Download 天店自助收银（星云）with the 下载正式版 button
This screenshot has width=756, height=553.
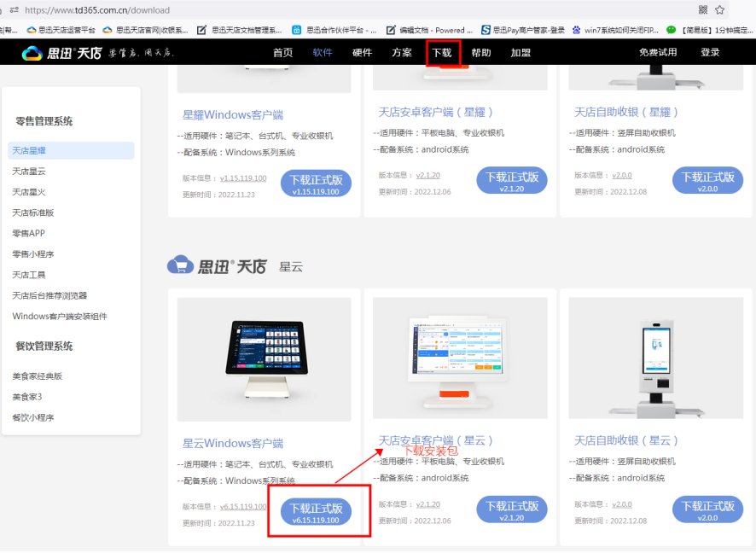tap(707, 509)
